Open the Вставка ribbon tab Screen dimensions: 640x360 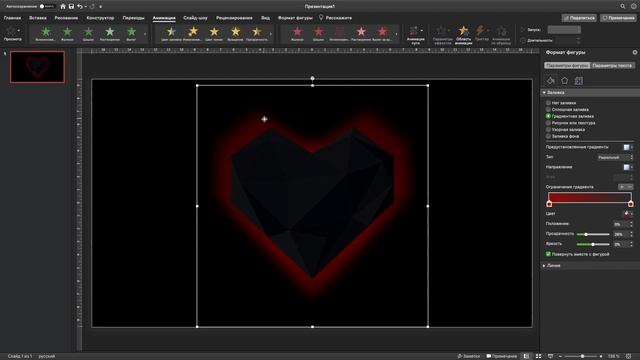[38, 18]
